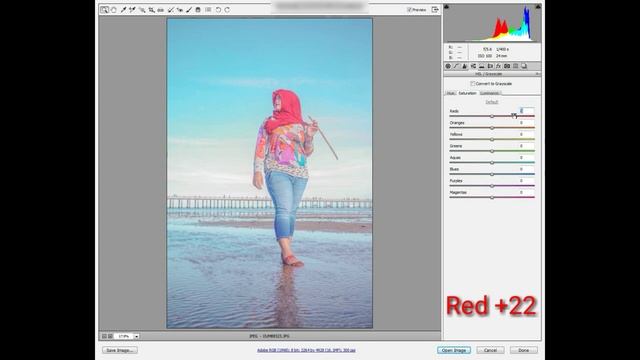640x360 pixels.
Task: Toggle shadow clipping warning on histogram
Action: pyautogui.click(x=447, y=7)
